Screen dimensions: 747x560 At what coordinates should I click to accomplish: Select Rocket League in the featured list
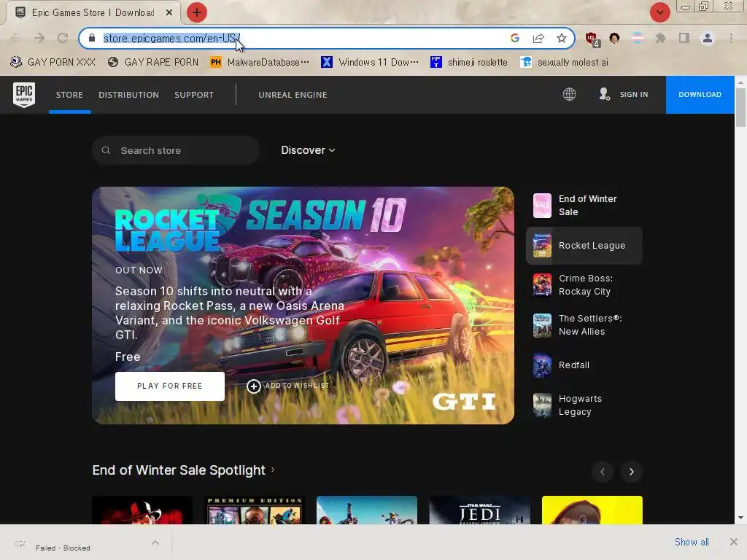tap(584, 245)
